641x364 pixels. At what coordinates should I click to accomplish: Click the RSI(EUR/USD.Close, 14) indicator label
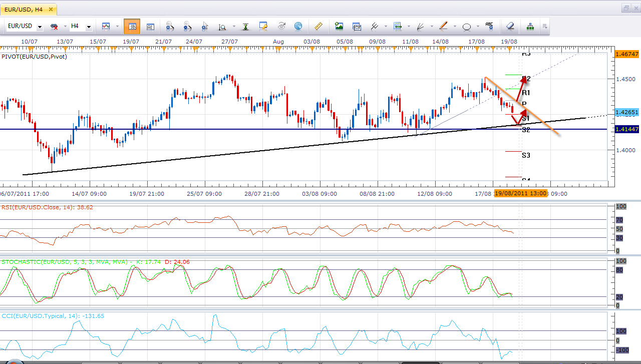pos(48,207)
